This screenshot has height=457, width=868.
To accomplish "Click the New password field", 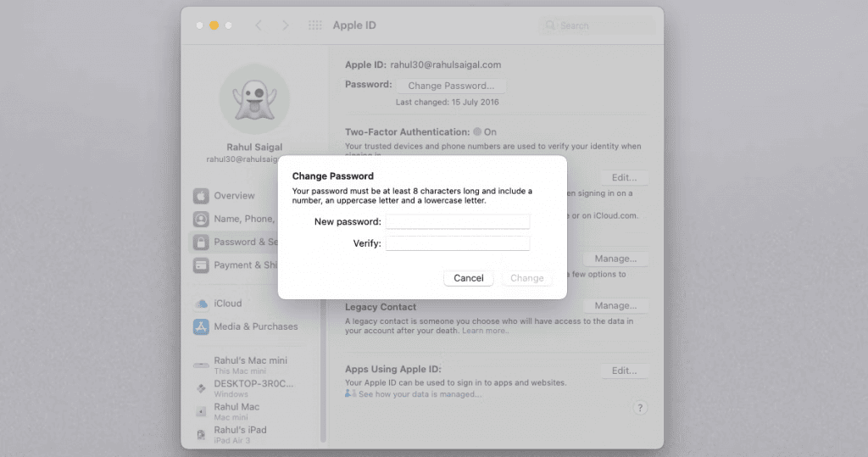I will coord(457,221).
